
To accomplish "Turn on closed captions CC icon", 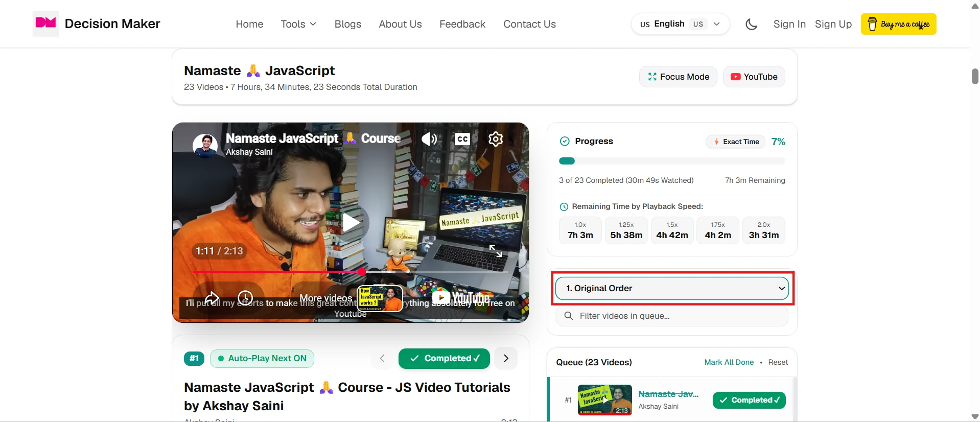I will pos(462,139).
